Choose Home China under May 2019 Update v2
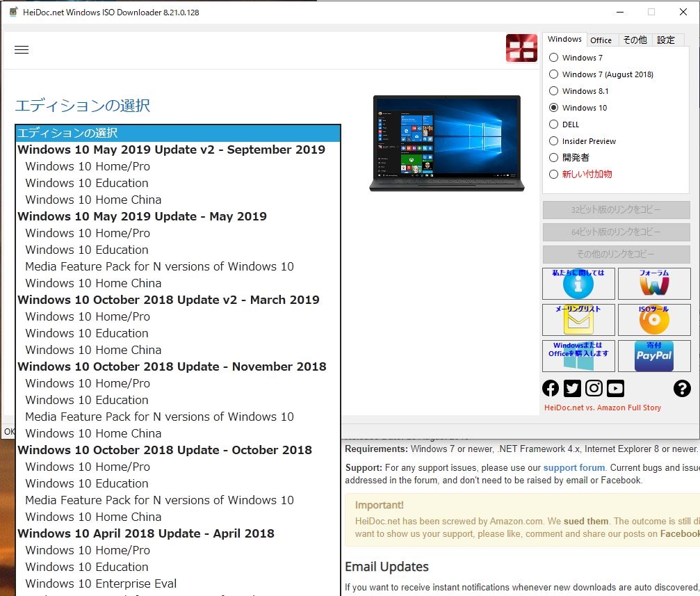 pos(178,200)
